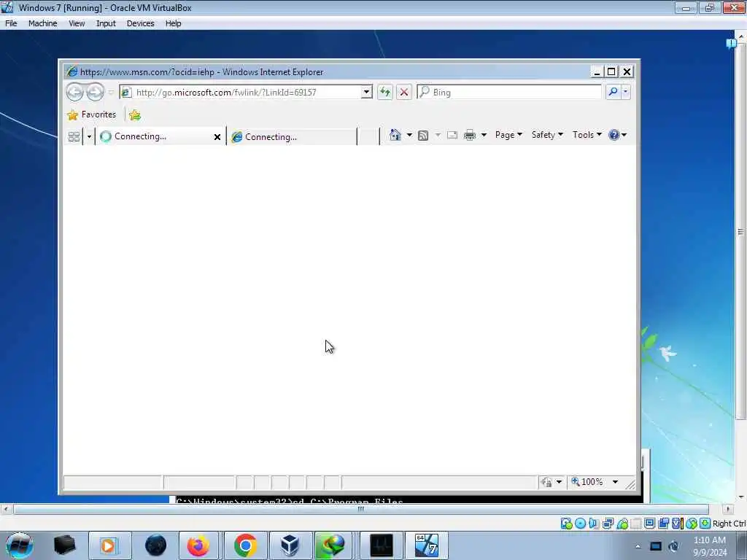
Task: Click VirtualBox network adapter indicator
Action: (x=608, y=524)
